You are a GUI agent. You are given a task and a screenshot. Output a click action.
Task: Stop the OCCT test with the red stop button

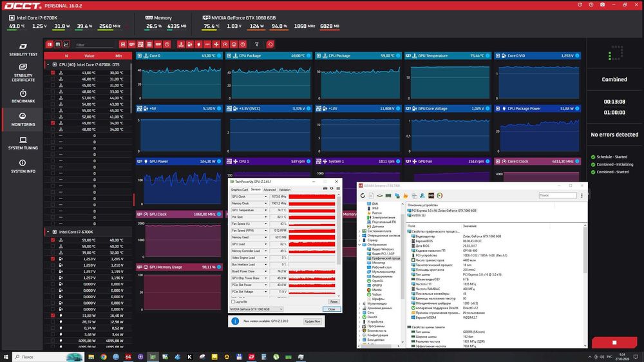614,342
